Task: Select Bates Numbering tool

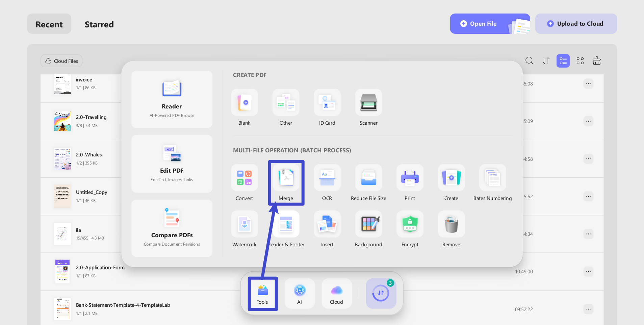Action: tap(493, 178)
